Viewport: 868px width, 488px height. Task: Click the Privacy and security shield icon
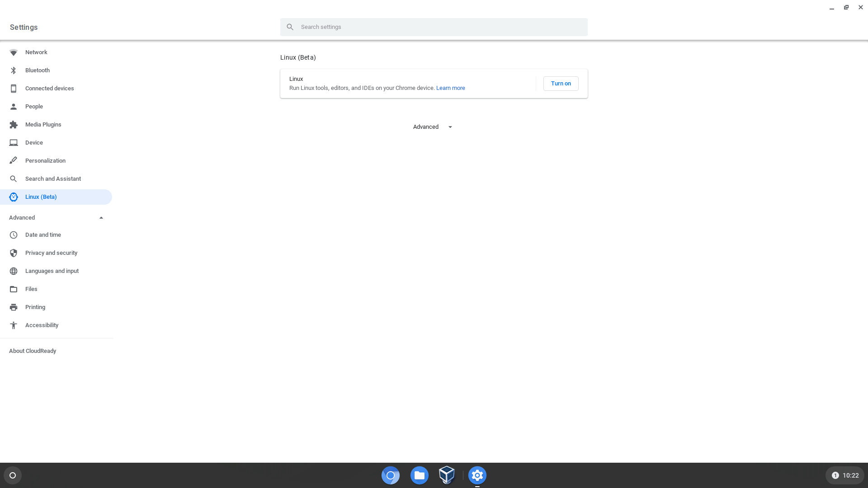pyautogui.click(x=14, y=253)
